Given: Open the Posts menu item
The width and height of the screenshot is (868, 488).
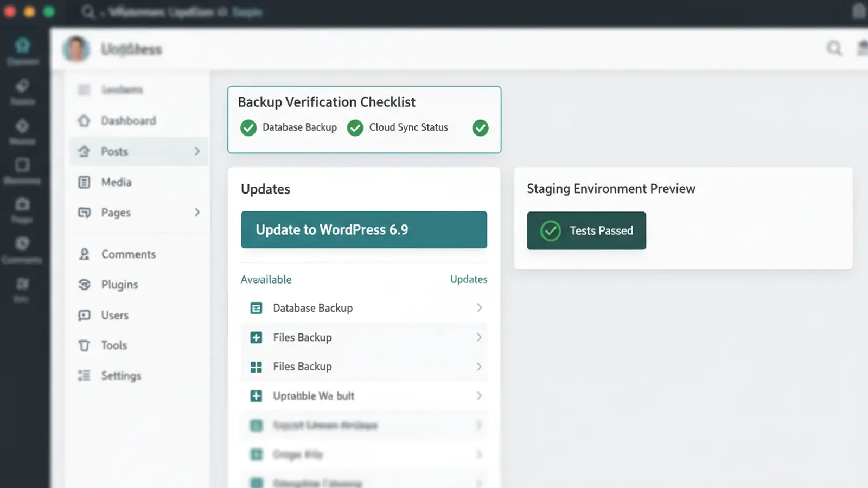Looking at the screenshot, I should pyautogui.click(x=139, y=151).
